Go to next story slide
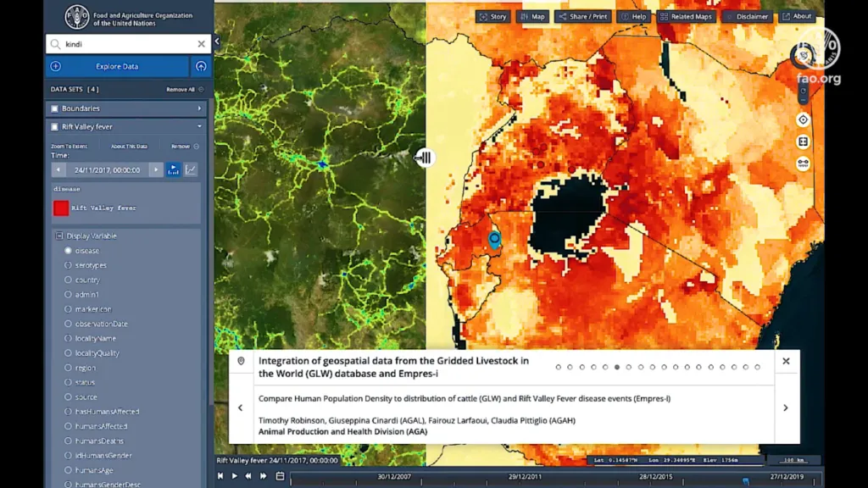868x488 pixels. point(786,408)
